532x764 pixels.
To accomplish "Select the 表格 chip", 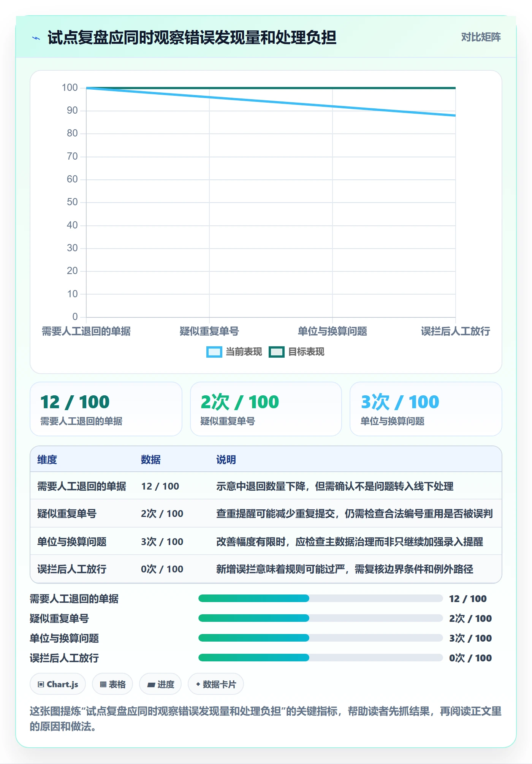I will (x=112, y=684).
